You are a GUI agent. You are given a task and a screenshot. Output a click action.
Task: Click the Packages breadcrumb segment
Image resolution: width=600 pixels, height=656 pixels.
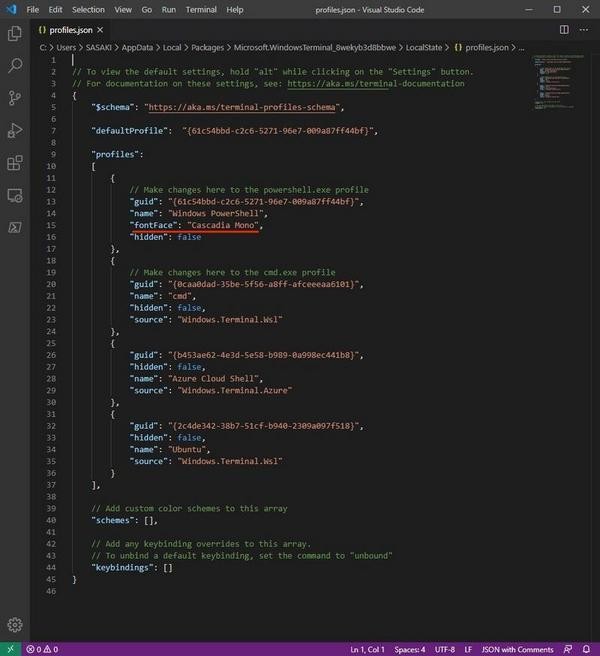pyautogui.click(x=208, y=48)
